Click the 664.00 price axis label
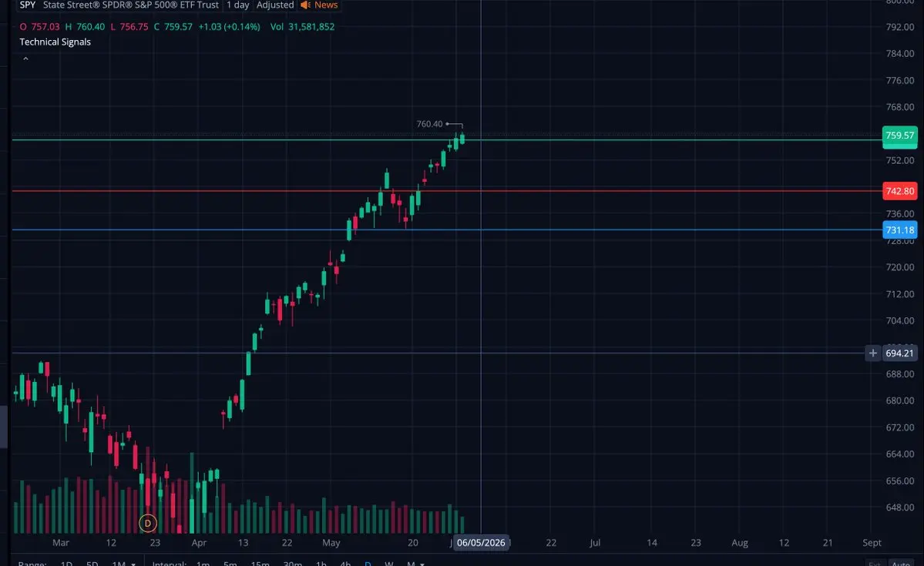Image resolution: width=924 pixels, height=566 pixels. click(900, 454)
